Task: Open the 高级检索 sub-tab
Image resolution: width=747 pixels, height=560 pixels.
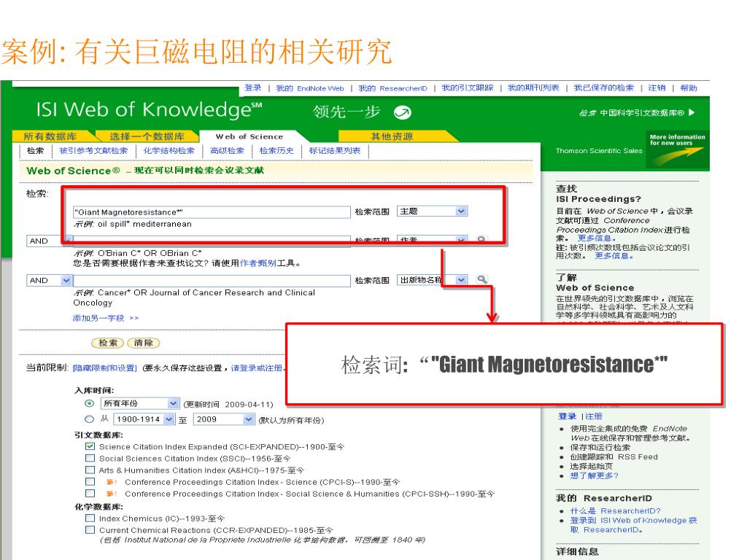Action: click(227, 150)
